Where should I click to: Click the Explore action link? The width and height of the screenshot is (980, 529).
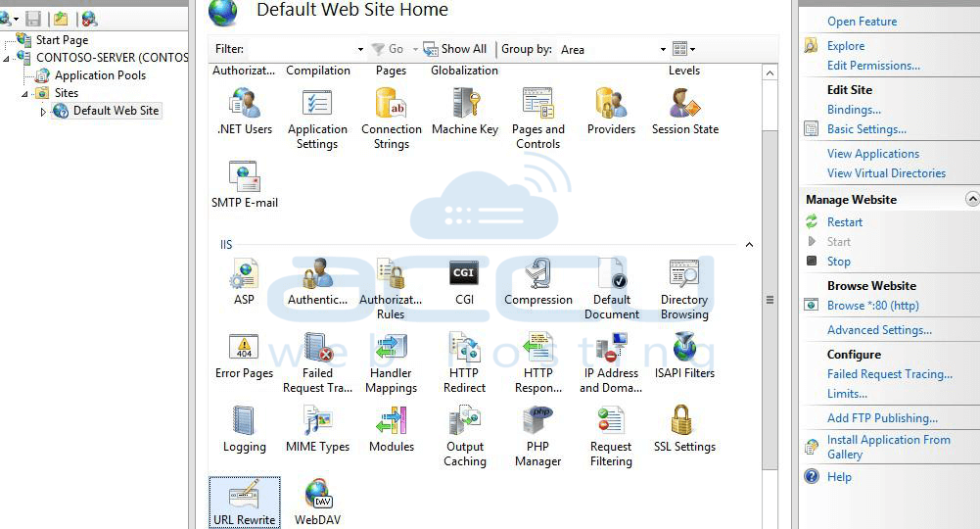tap(846, 46)
